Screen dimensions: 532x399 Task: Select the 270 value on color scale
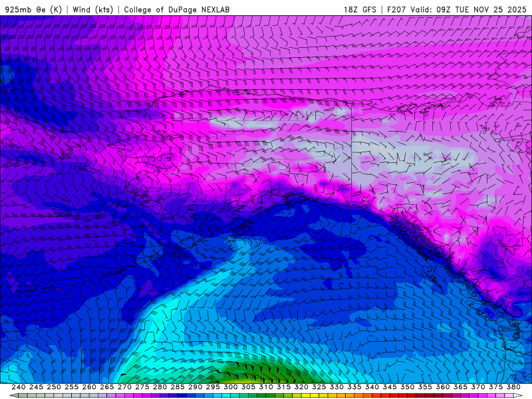pyautogui.click(x=124, y=387)
